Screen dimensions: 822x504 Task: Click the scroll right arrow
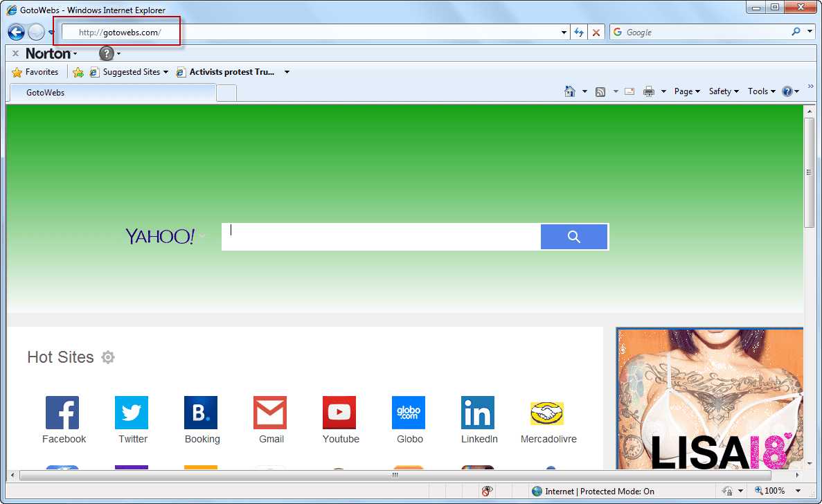pyautogui.click(x=797, y=475)
